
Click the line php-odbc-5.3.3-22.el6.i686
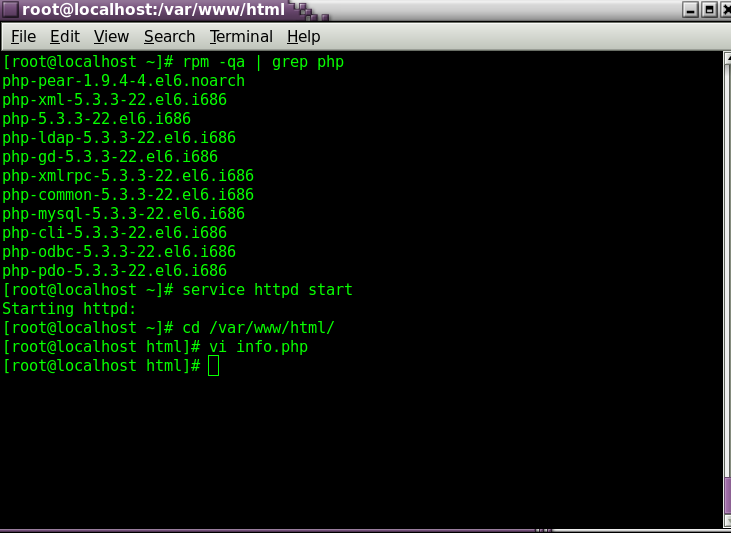click(x=119, y=252)
